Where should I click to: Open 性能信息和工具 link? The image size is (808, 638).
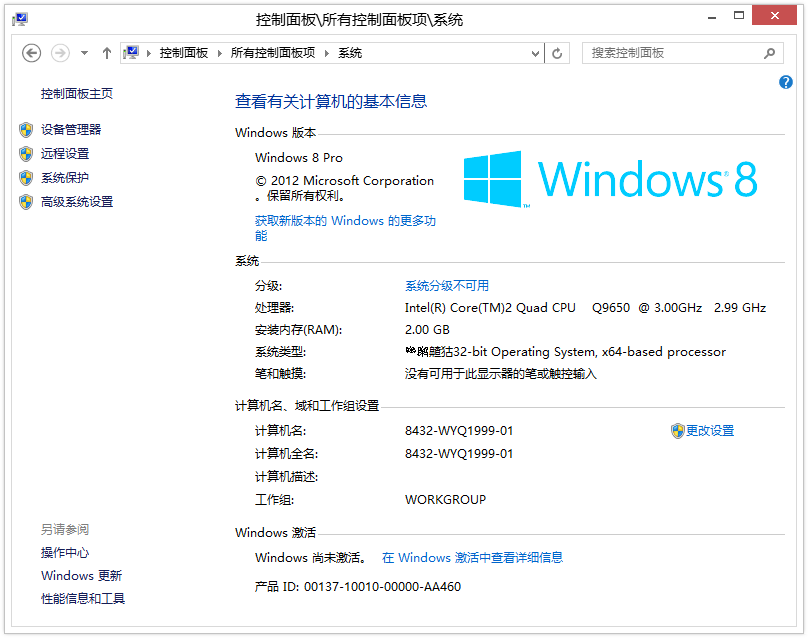(83, 599)
